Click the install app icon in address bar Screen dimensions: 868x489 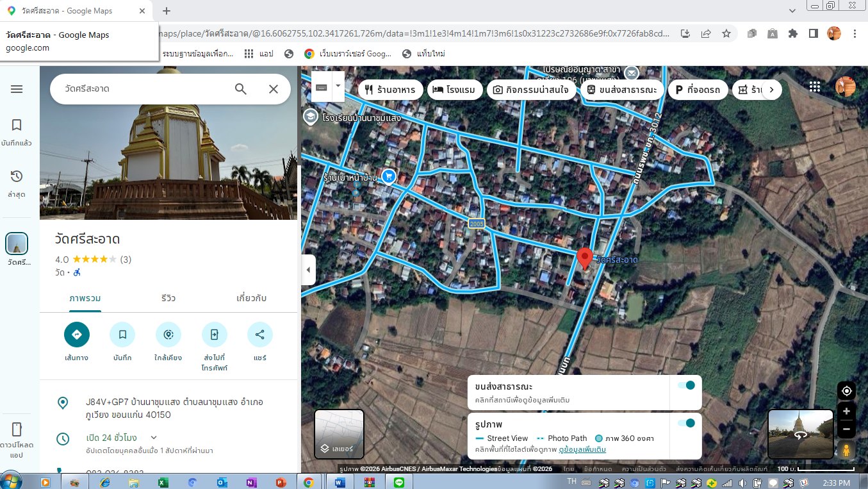point(685,33)
